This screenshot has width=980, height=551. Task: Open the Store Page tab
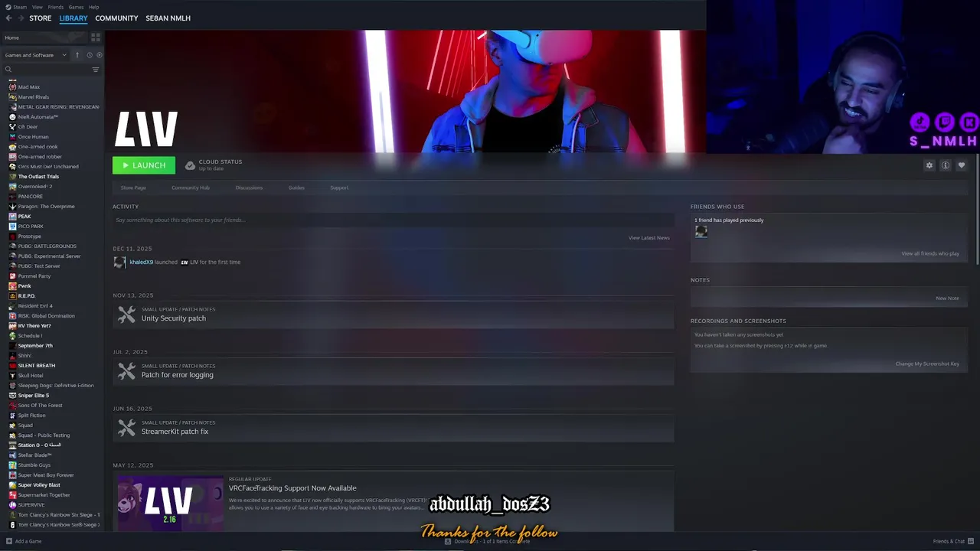[133, 187]
